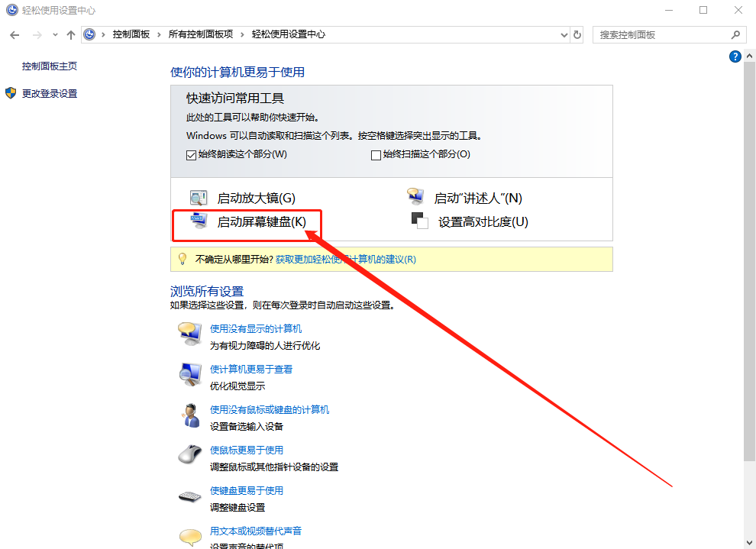Toggle the 始终朗读这个部分(W) checkbox
756x549 pixels.
click(x=192, y=155)
